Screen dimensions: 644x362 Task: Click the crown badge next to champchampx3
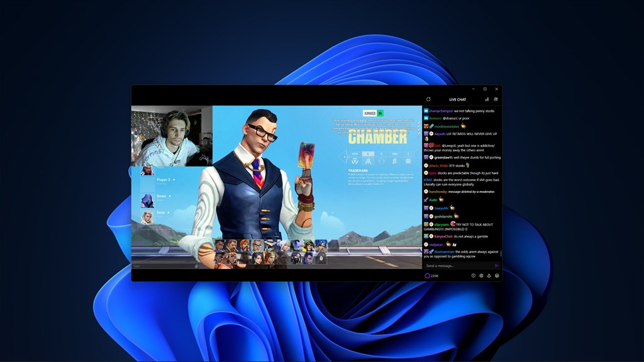coord(426,111)
